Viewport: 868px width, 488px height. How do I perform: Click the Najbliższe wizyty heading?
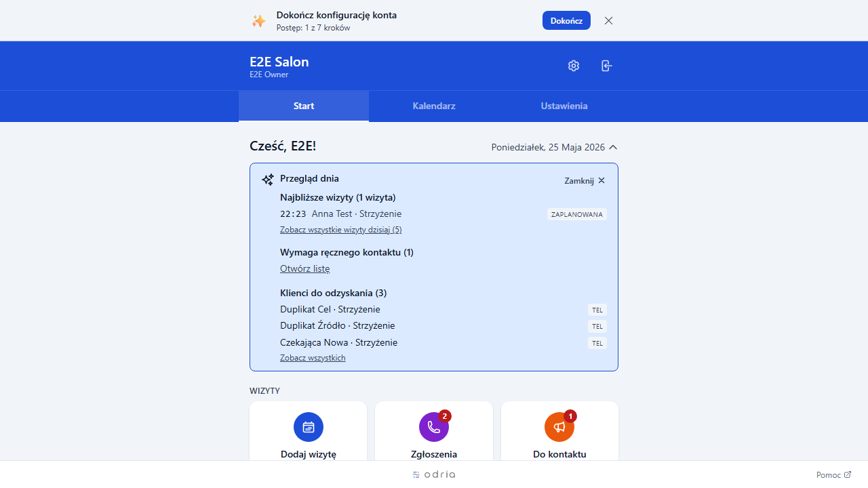[338, 197]
